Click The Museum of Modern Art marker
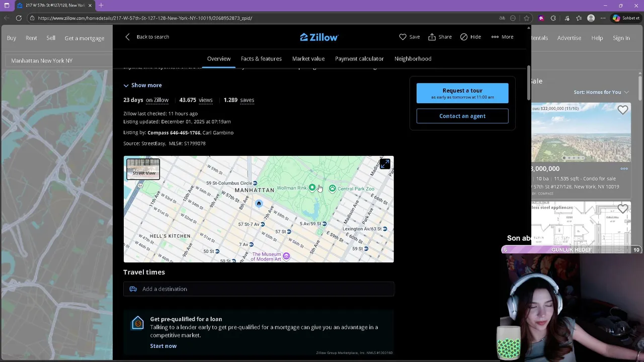This screenshot has height=362, width=644. (286, 256)
